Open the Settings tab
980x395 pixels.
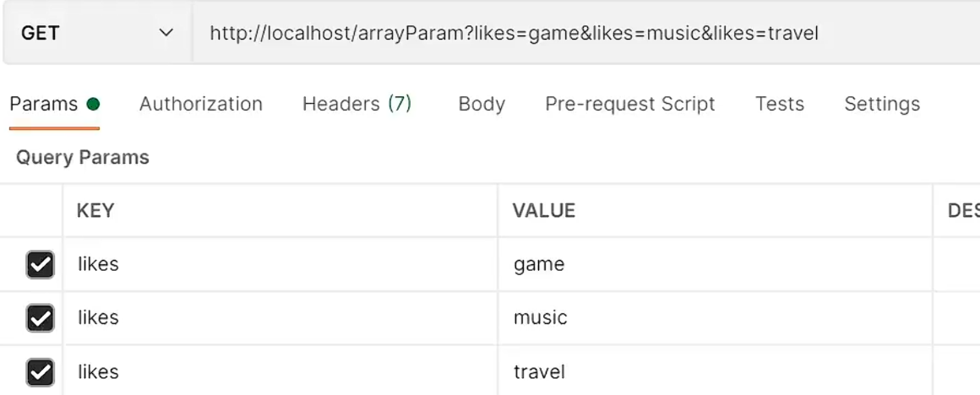click(882, 104)
